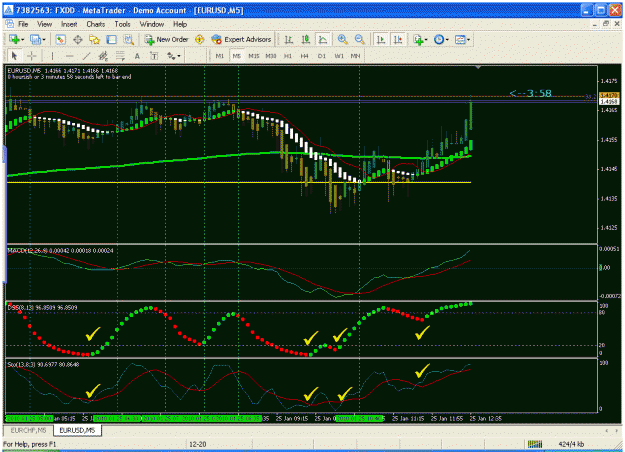Switch chart to line chart view

(322, 39)
